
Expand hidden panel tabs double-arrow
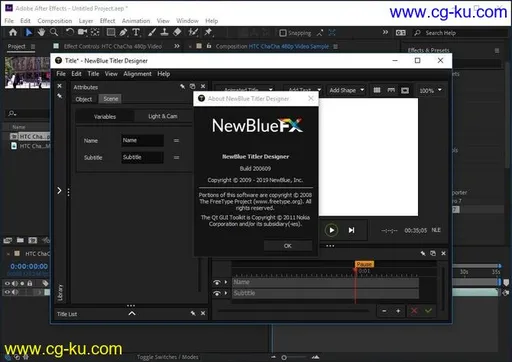(177, 46)
